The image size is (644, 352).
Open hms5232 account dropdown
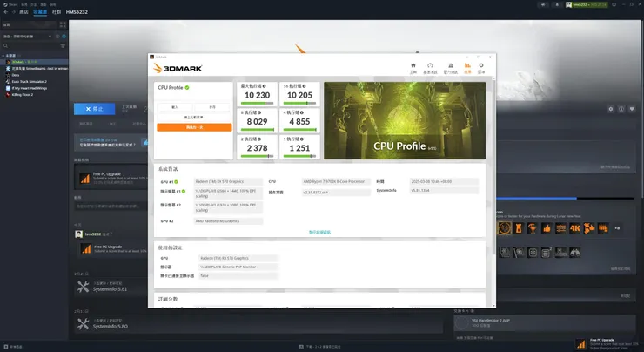[x=587, y=5]
